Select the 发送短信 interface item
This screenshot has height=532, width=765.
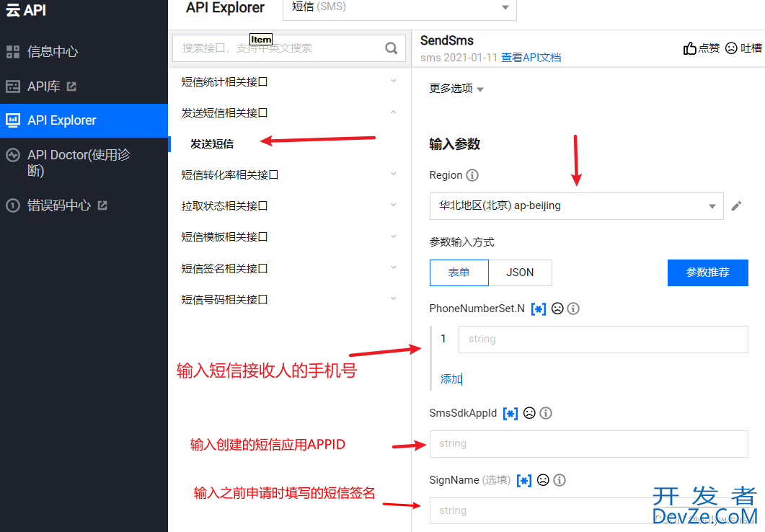[x=212, y=144]
